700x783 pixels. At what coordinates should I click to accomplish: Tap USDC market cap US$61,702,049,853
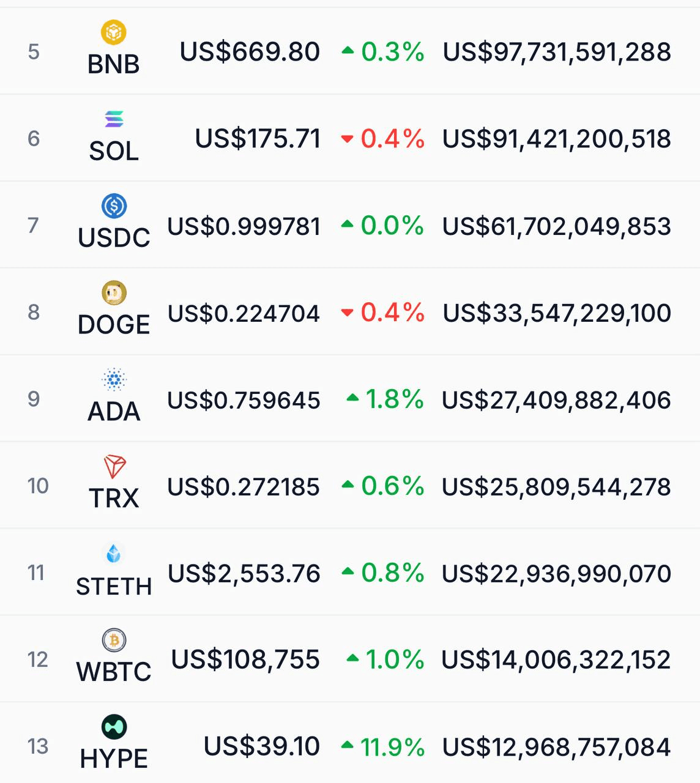557,226
